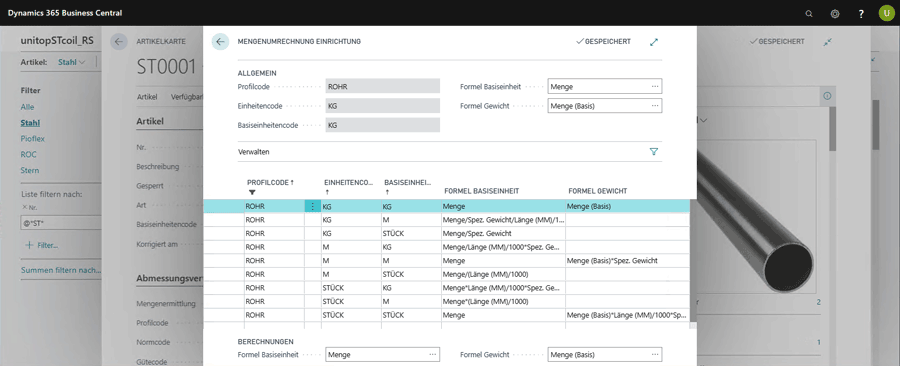The height and width of the screenshot is (366, 900).
Task: Select Menge (Basis) in highlighted row
Action: [x=627, y=207]
